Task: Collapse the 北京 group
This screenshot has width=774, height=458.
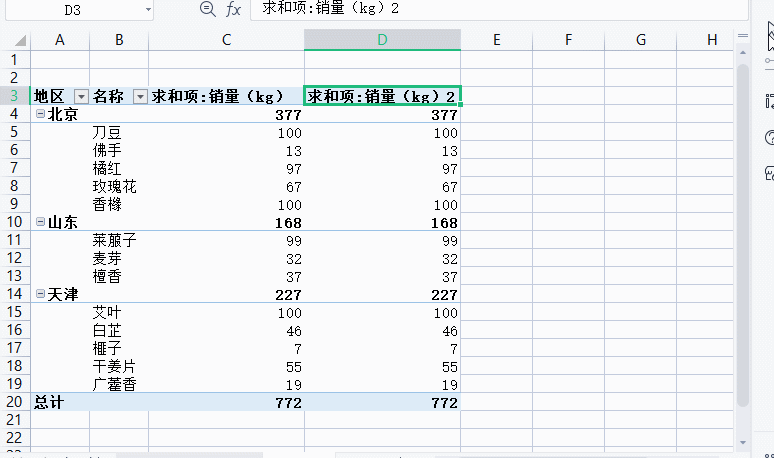Action: pyautogui.click(x=40, y=114)
